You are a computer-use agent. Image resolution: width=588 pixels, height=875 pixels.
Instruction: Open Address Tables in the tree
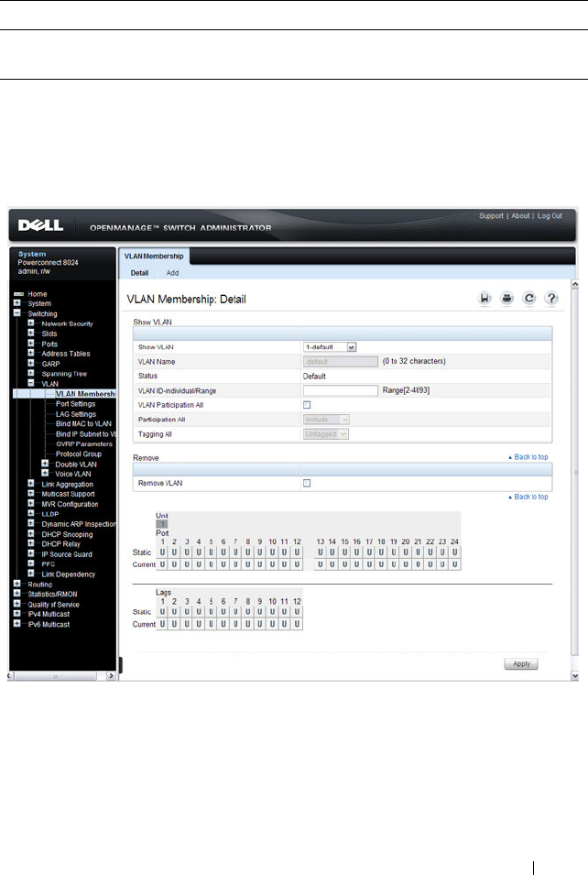66,354
